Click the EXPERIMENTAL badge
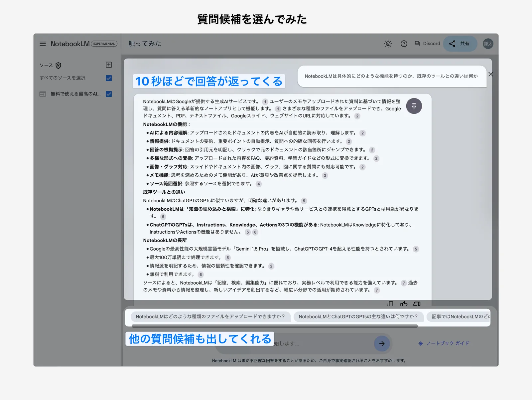 pos(104,44)
